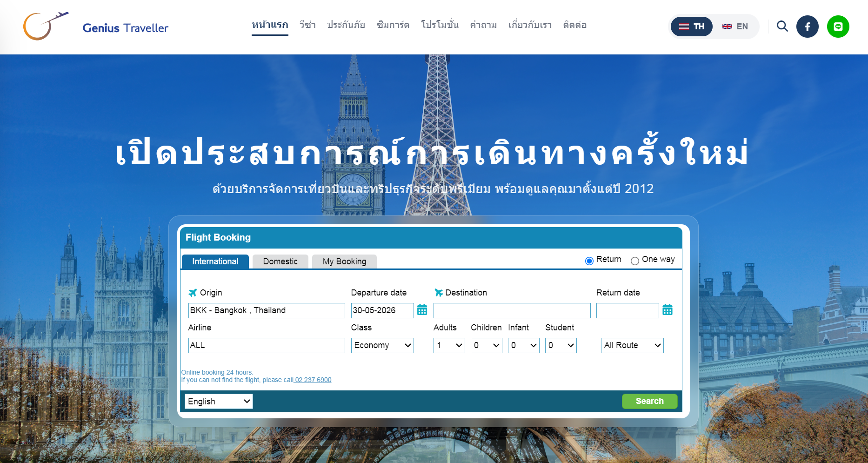The image size is (868, 463).
Task: Open the English language dropdown
Action: coord(219,401)
